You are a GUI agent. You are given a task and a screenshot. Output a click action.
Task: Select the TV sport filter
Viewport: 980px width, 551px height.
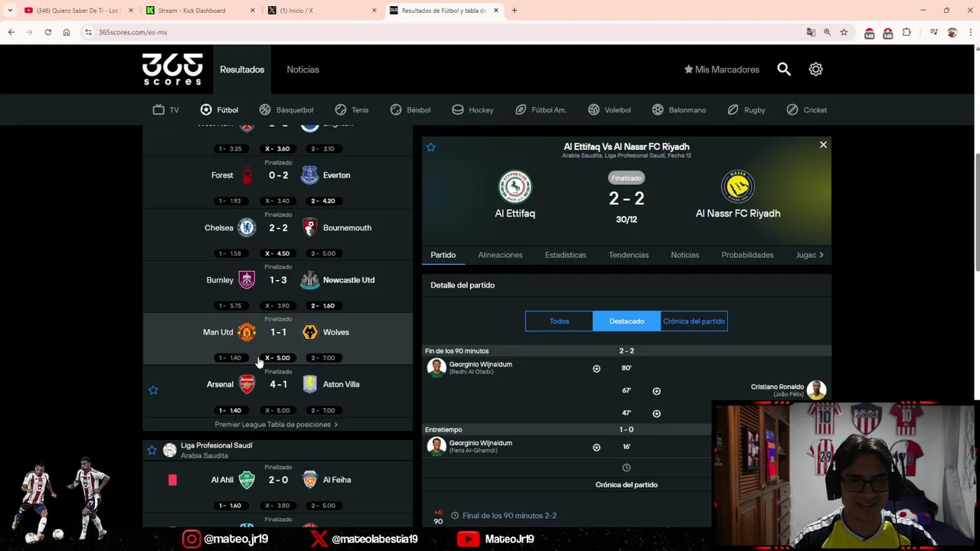(x=165, y=110)
